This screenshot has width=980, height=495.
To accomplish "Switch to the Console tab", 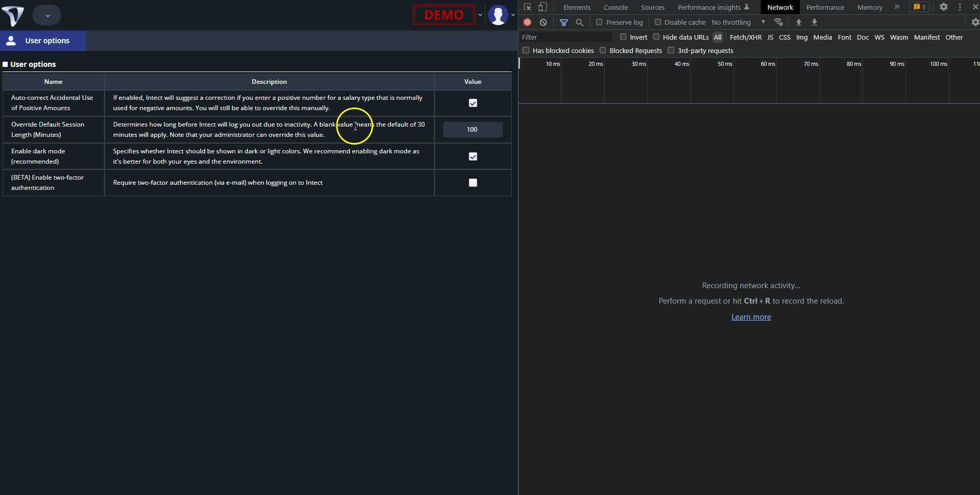I will (x=615, y=7).
